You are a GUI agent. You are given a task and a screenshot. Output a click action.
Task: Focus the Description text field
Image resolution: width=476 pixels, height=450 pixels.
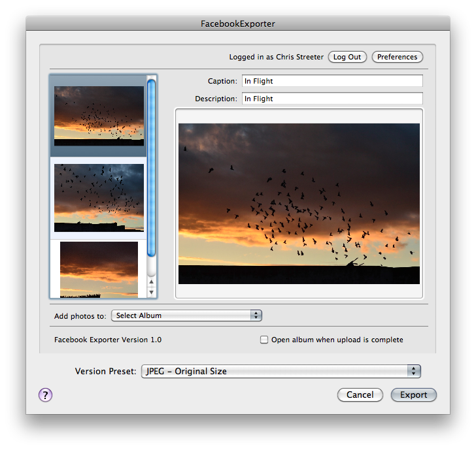coord(332,99)
